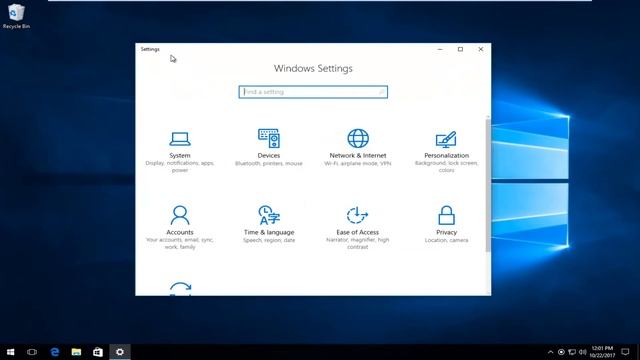Show hidden system tray icons
The height and width of the screenshot is (360, 640).
pyautogui.click(x=551, y=352)
